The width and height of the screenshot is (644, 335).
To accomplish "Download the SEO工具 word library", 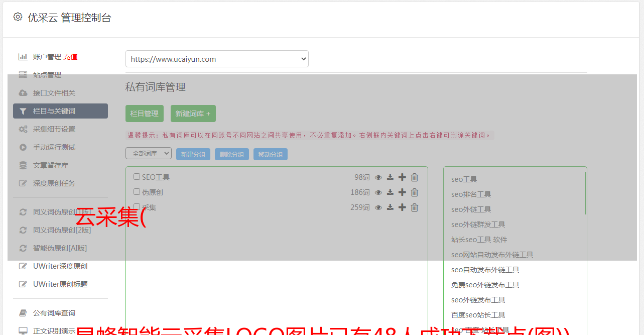I will click(390, 177).
